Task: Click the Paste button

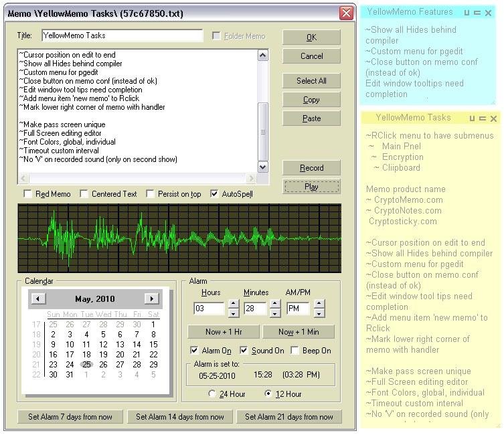Action: (x=311, y=118)
